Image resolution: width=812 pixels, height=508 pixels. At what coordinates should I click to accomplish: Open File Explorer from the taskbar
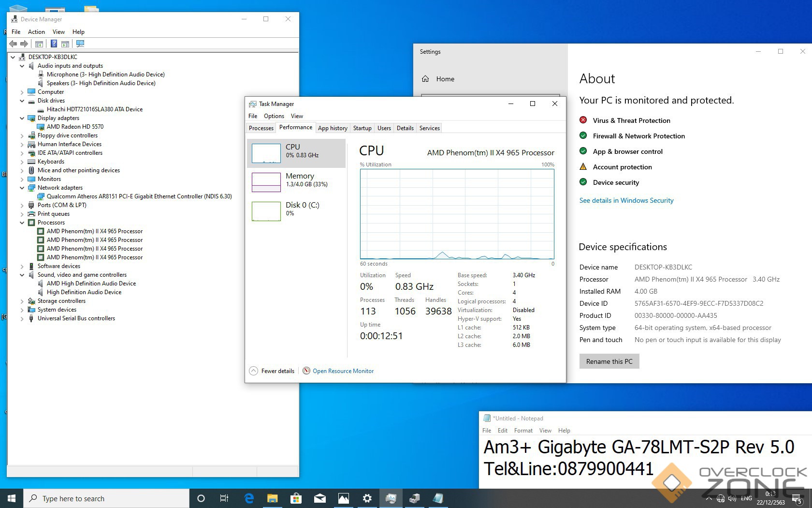[273, 498]
